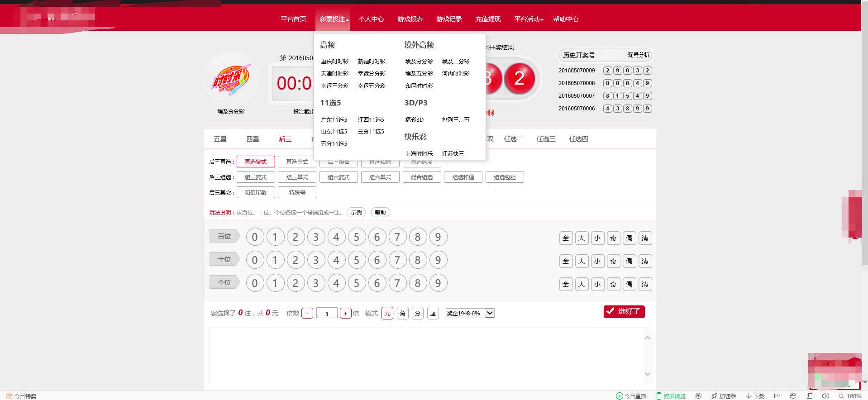Screen dimensions: 868x400
Task: Switch to 任选四 play tab
Action: tap(578, 139)
